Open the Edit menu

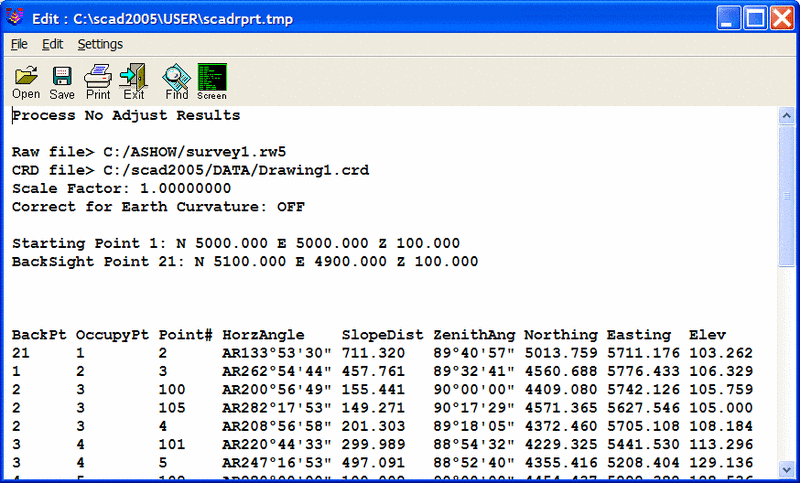[x=52, y=44]
